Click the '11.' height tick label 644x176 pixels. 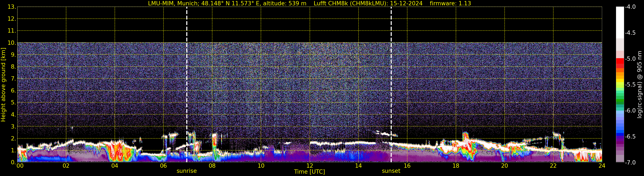12,31
